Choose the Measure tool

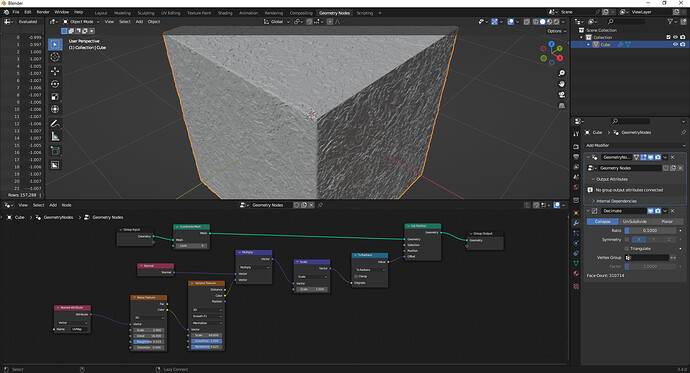click(55, 136)
